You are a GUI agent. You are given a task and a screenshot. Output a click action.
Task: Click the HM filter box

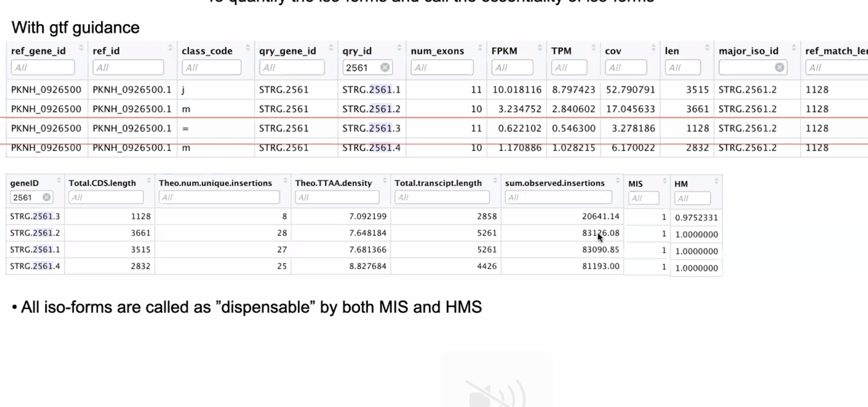(x=693, y=198)
